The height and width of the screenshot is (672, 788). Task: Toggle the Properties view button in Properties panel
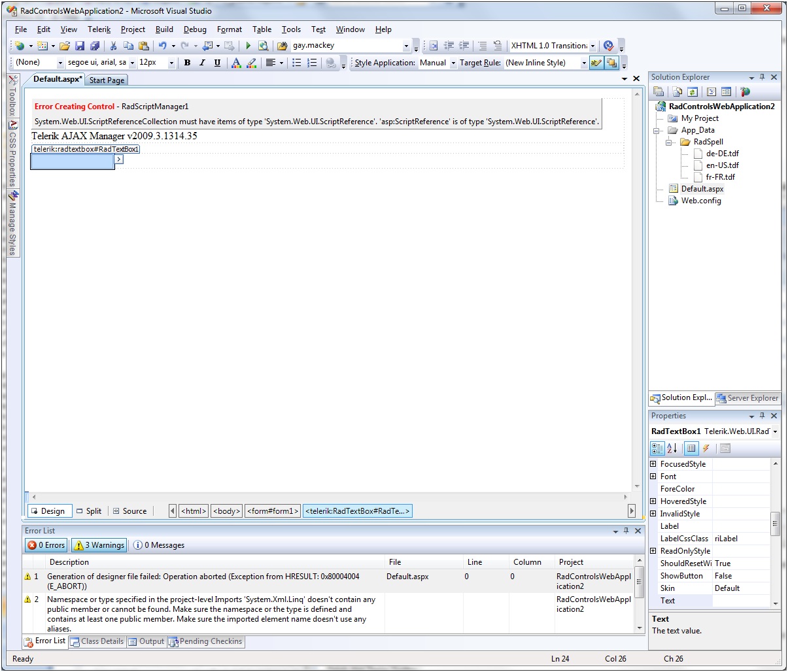point(691,448)
